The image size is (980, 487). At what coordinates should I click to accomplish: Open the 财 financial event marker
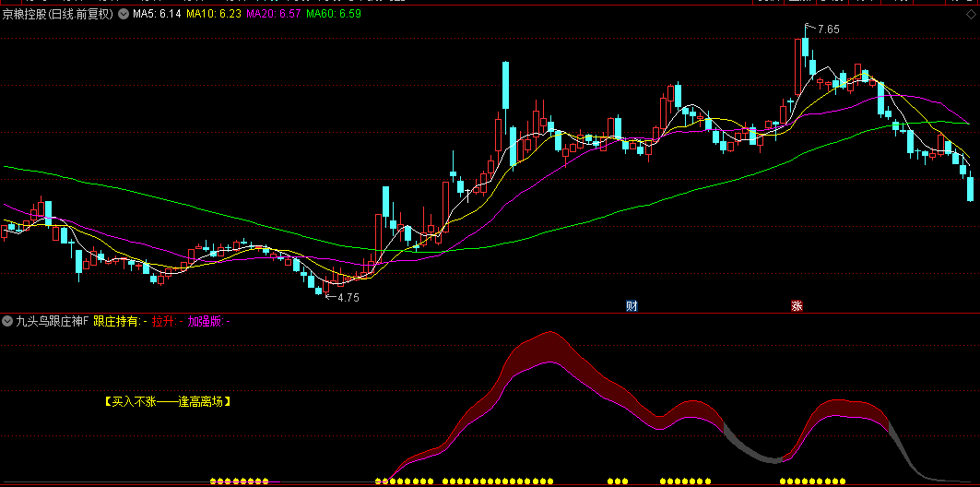pyautogui.click(x=632, y=305)
